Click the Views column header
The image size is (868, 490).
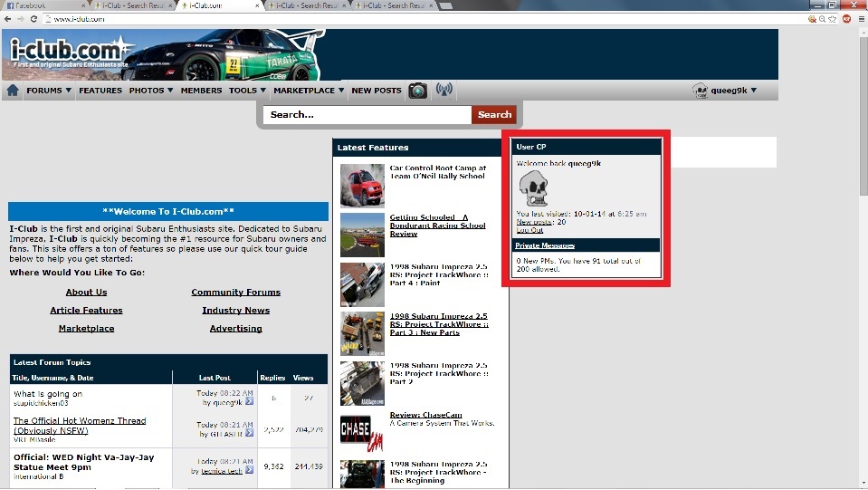click(x=303, y=378)
